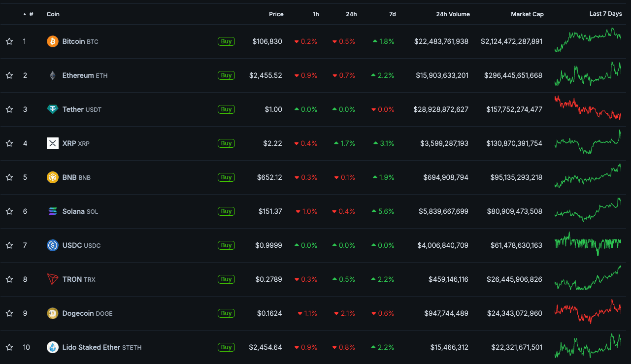This screenshot has height=364, width=631.
Task: Favorite Ethereum with its star
Action: 9,75
